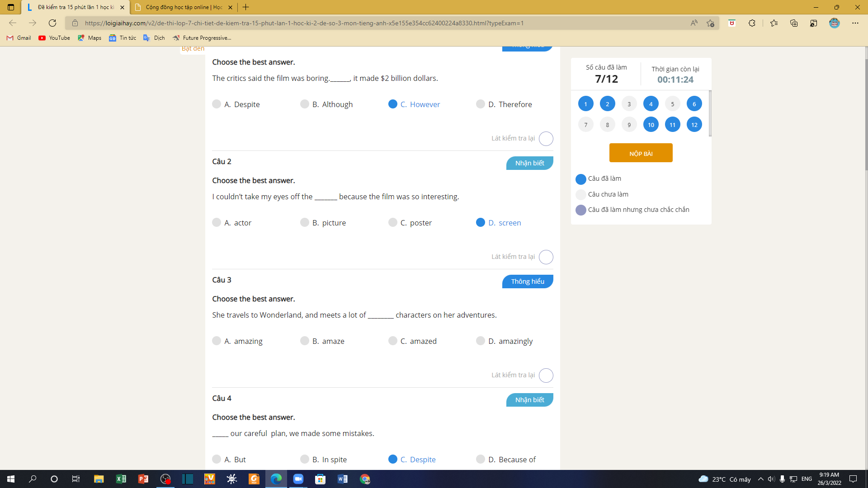The height and width of the screenshot is (488, 868).
Task: Open Word from the taskbar
Action: 342,479
